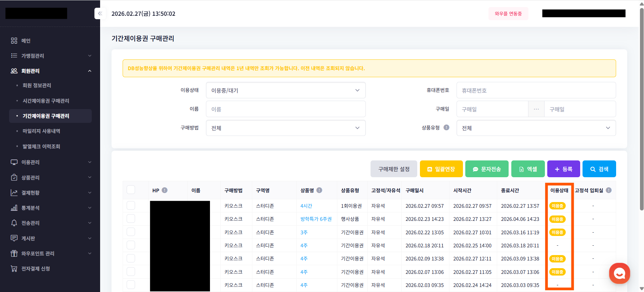Check the row checkbox for 방학특가 6주권

click(131, 219)
